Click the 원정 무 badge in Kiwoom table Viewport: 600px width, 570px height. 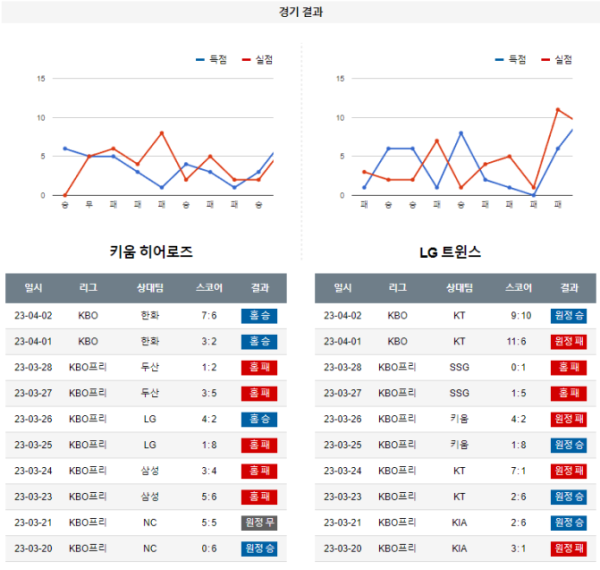[259, 523]
